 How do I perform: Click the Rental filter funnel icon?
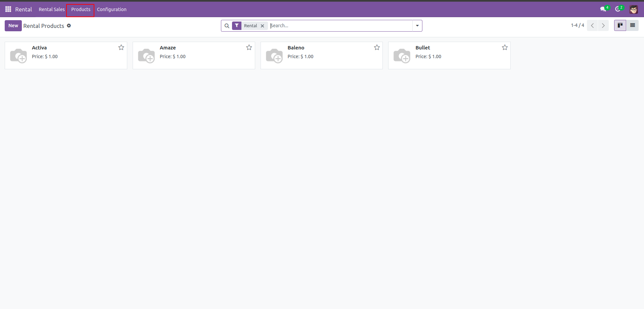point(237,26)
